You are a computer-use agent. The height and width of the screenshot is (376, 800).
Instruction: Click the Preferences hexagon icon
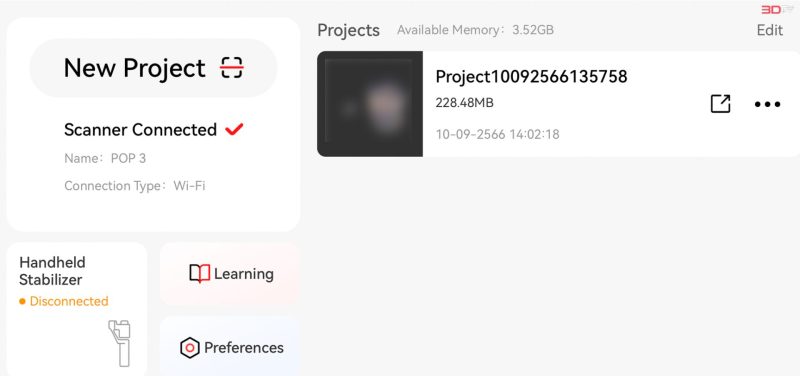coord(190,348)
